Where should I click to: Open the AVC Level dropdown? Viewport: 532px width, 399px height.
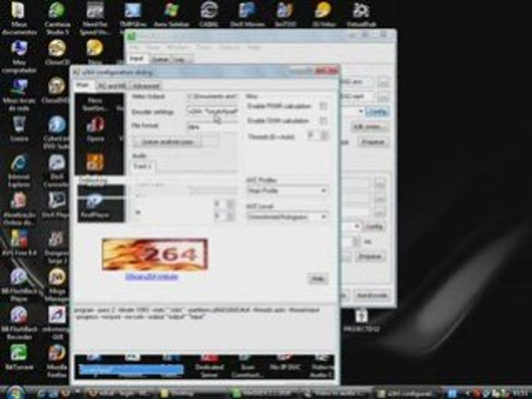pyautogui.click(x=287, y=217)
